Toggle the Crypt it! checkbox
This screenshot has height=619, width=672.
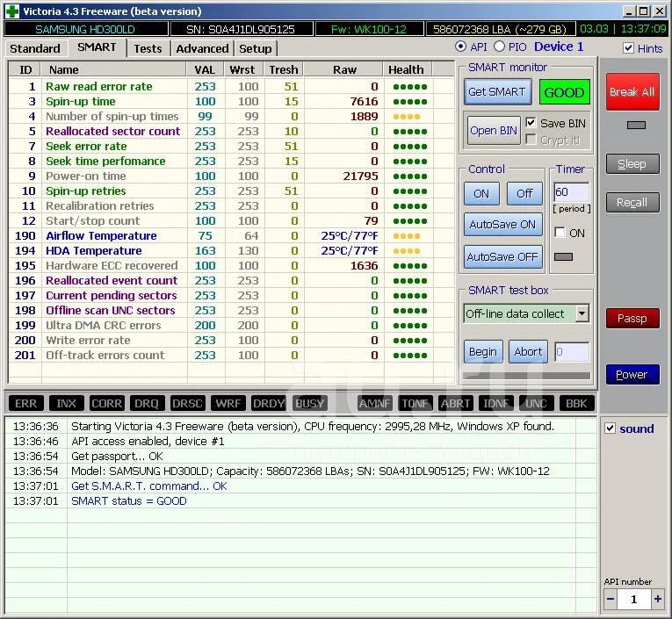tap(531, 140)
